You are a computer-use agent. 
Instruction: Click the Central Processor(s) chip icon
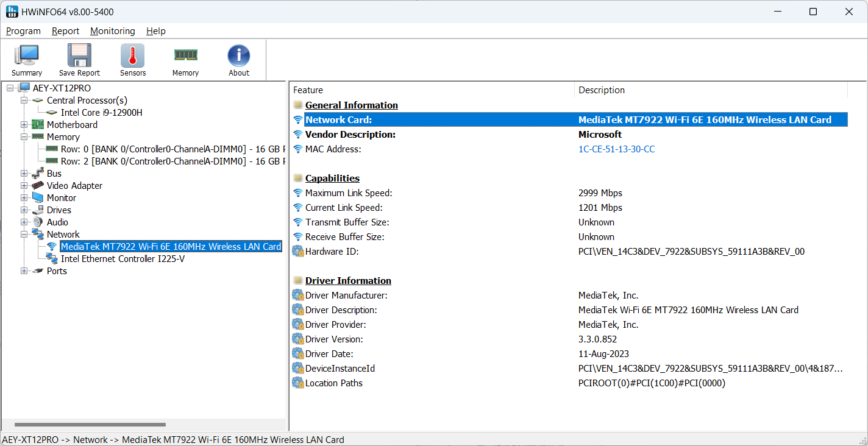click(38, 101)
